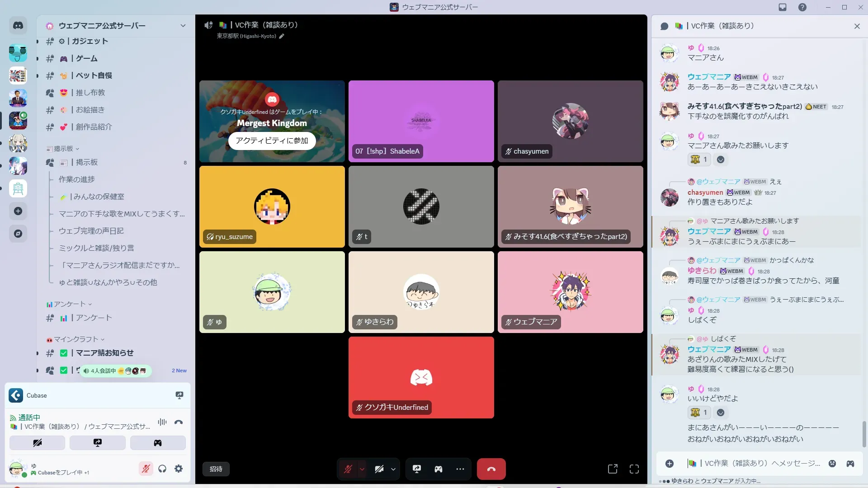
Task: Toggle headphones deafen icon in user panel
Action: (162, 469)
